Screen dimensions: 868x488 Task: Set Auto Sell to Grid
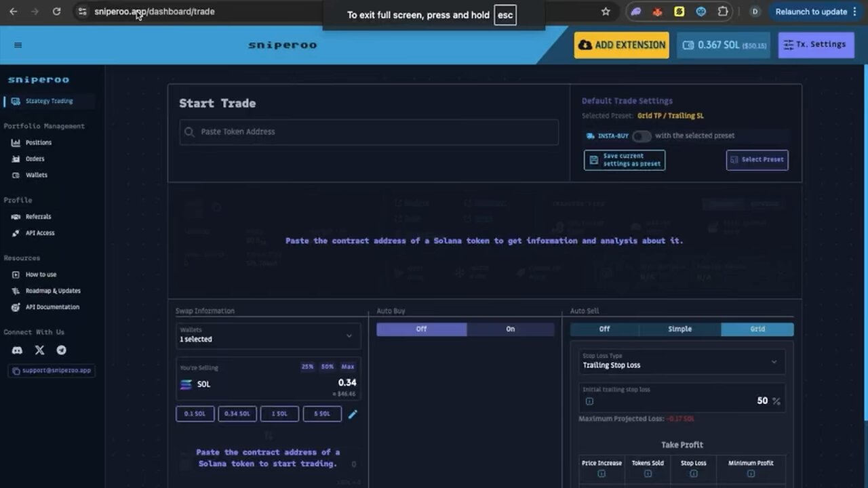tap(757, 329)
